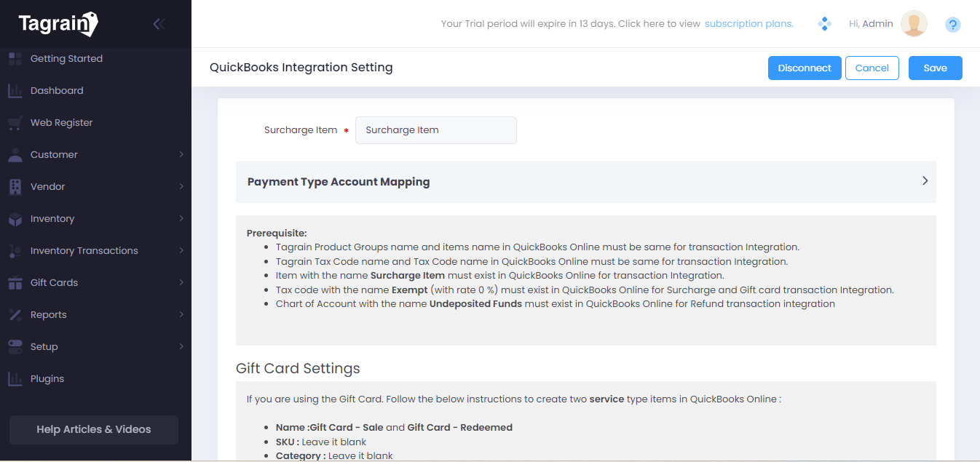
Task: Expand the Customer submenu arrow
Action: click(181, 155)
